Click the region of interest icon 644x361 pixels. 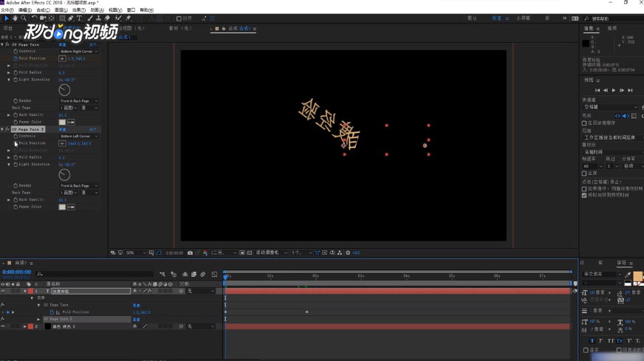pos(242,253)
